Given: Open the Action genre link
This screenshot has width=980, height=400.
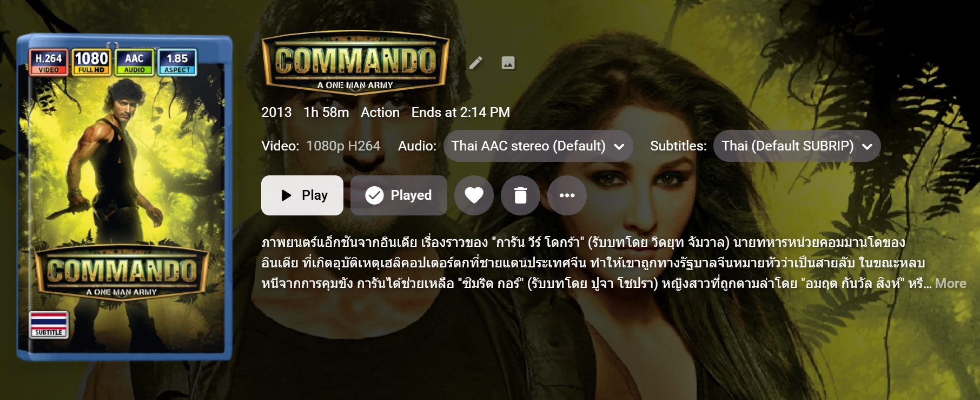Looking at the screenshot, I should pyautogui.click(x=380, y=112).
